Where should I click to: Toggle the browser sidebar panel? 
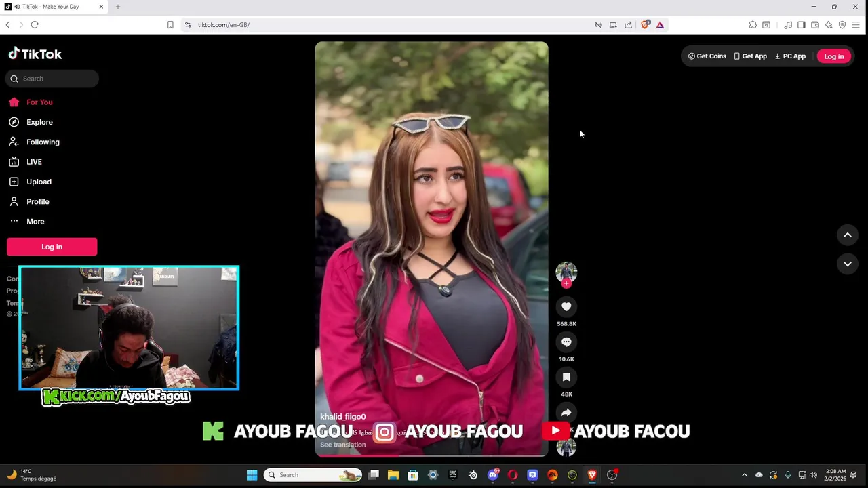click(x=801, y=25)
